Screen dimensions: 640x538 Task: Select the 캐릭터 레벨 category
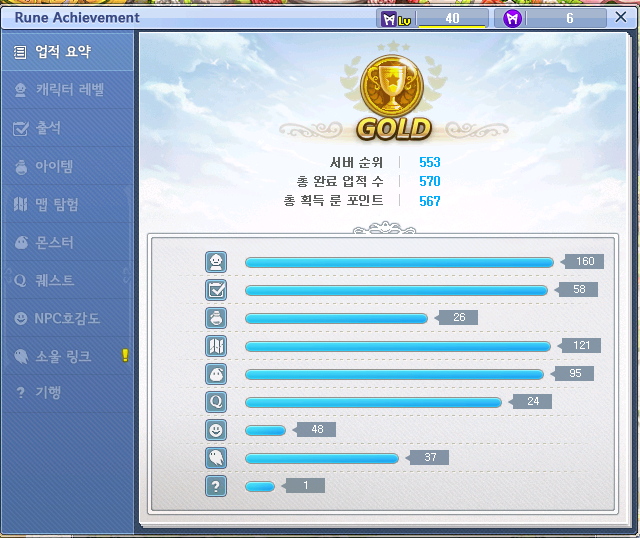point(67,90)
